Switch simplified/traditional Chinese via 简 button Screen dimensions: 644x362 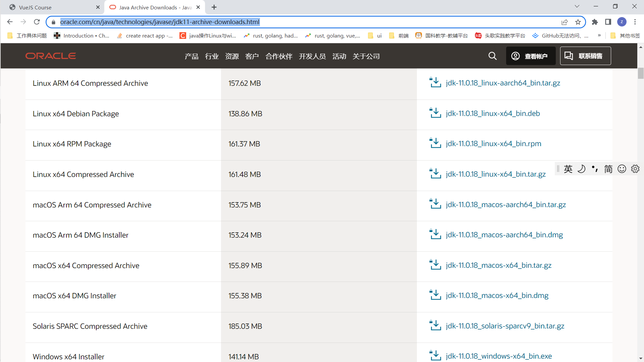click(x=608, y=169)
